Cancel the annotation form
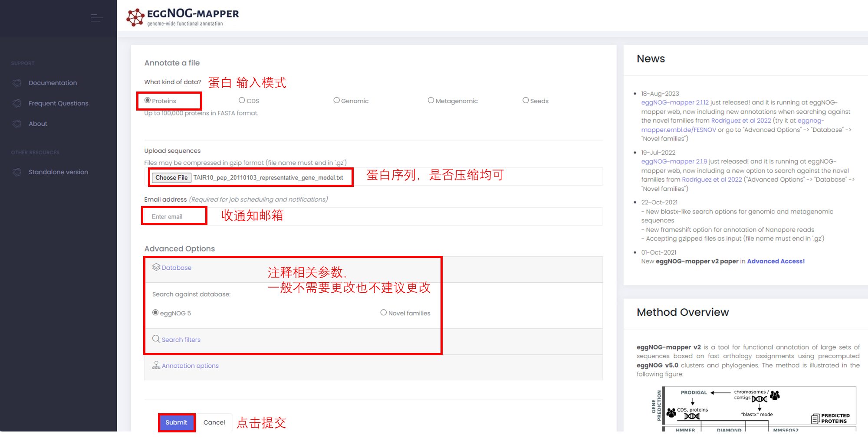Screen dimensions: 868x438 click(x=214, y=422)
